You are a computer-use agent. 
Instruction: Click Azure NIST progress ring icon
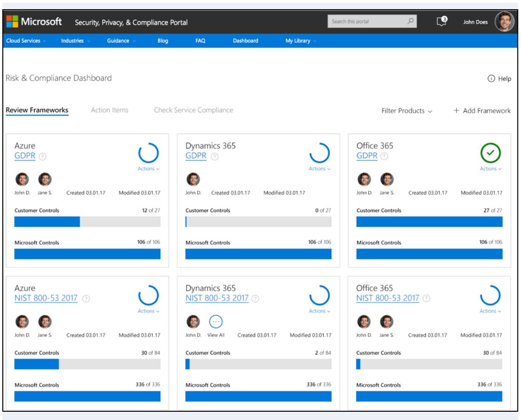149,295
